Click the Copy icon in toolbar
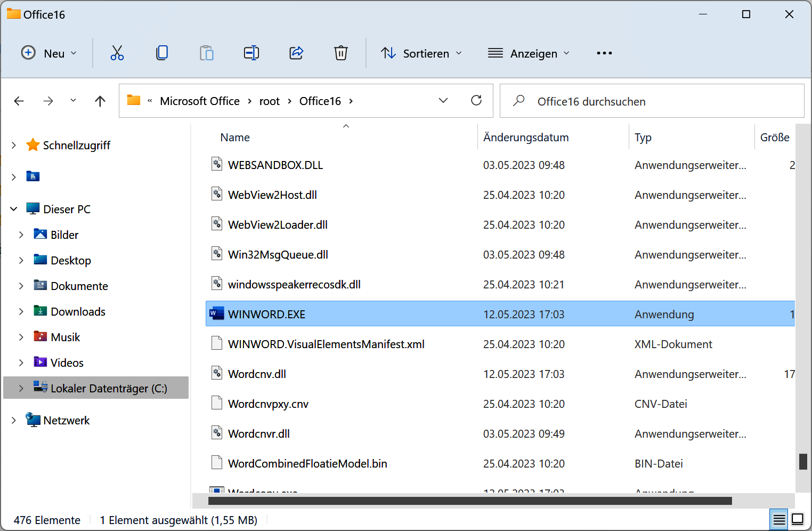This screenshot has height=531, width=812. click(162, 53)
